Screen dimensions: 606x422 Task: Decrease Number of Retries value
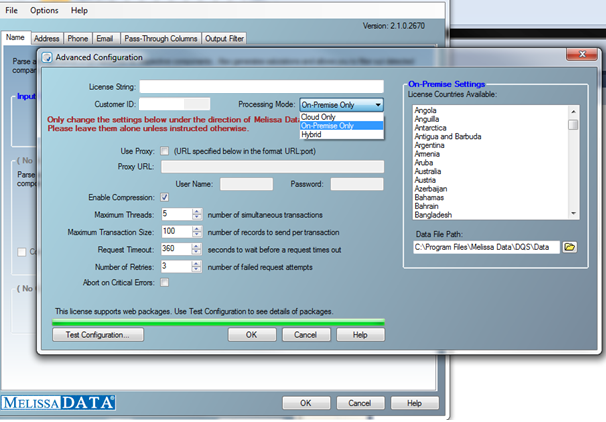click(197, 269)
